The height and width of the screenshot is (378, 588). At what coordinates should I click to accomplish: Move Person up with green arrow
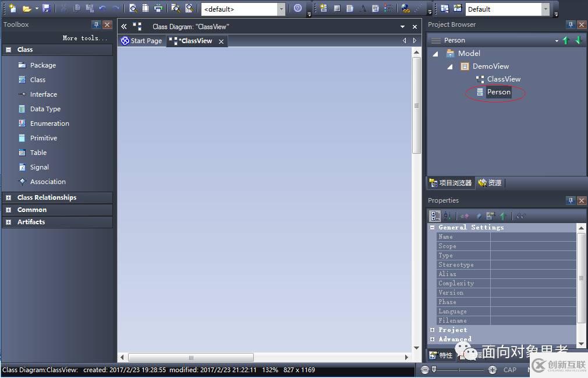[x=566, y=41]
